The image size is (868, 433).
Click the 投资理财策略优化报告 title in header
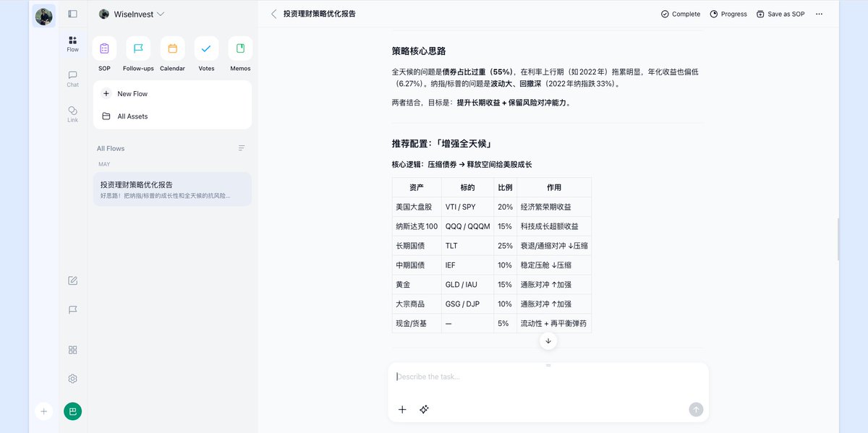320,14
